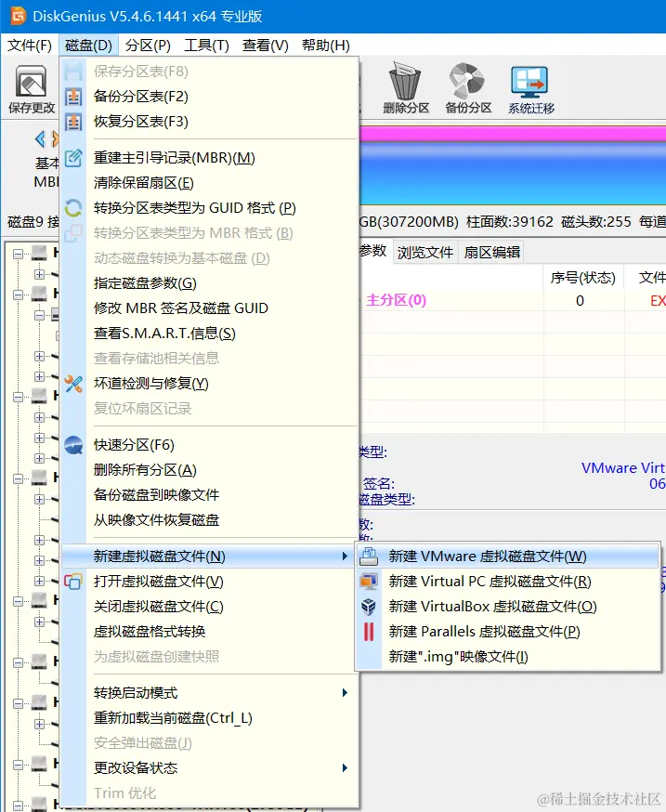The height and width of the screenshot is (812, 666).
Task: Switch to the 扇区编辑 tab
Action: coord(492,252)
